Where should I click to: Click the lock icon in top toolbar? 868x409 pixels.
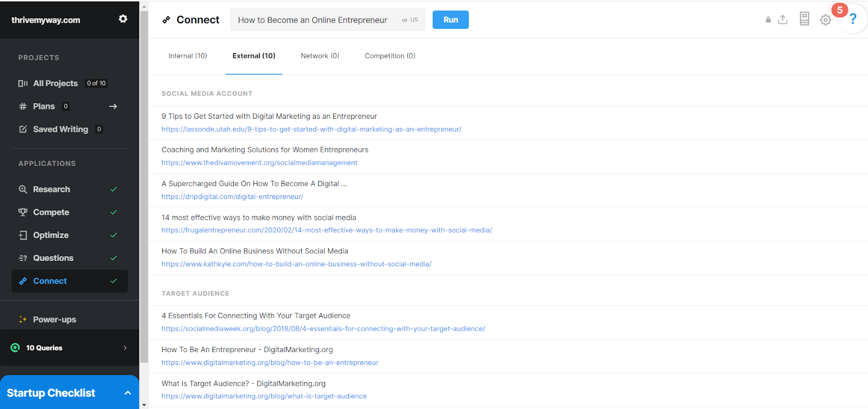tap(768, 20)
